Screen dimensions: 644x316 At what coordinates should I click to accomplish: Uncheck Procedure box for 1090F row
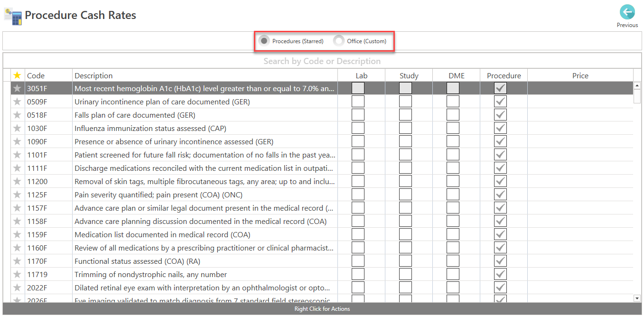click(500, 141)
